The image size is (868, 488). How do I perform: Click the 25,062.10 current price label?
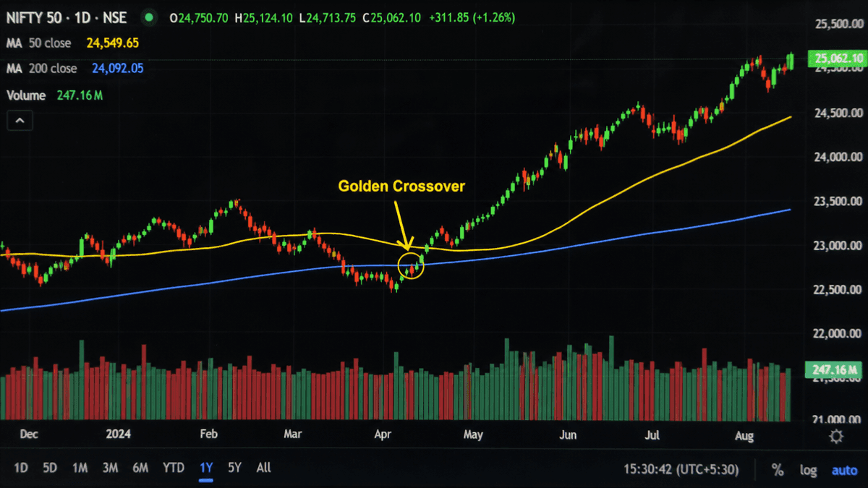pyautogui.click(x=838, y=59)
